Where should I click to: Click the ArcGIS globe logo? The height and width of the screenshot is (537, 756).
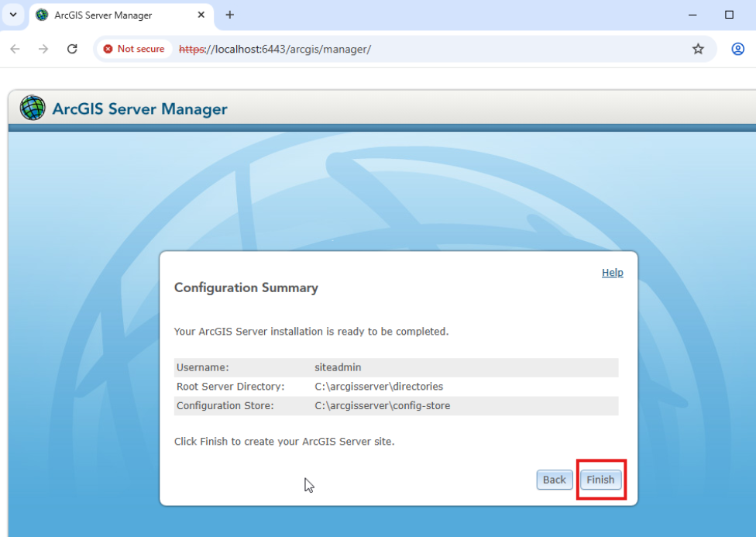pyautogui.click(x=33, y=108)
